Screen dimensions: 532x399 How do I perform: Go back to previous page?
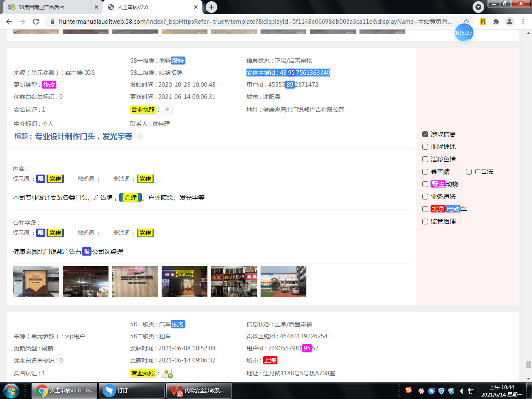click(x=9, y=22)
